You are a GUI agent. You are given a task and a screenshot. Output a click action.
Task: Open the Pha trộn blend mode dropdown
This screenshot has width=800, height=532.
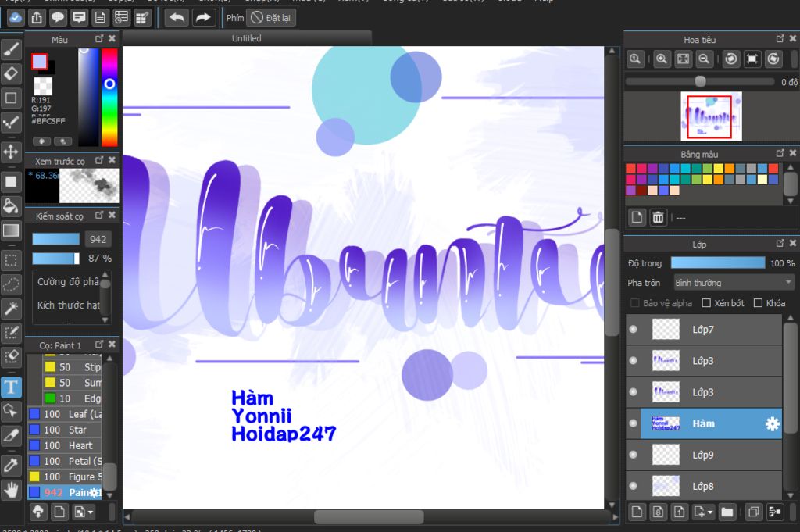(733, 283)
